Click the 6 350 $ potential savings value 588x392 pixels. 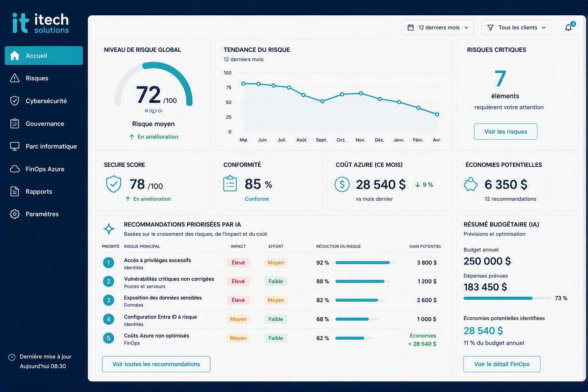tap(506, 185)
